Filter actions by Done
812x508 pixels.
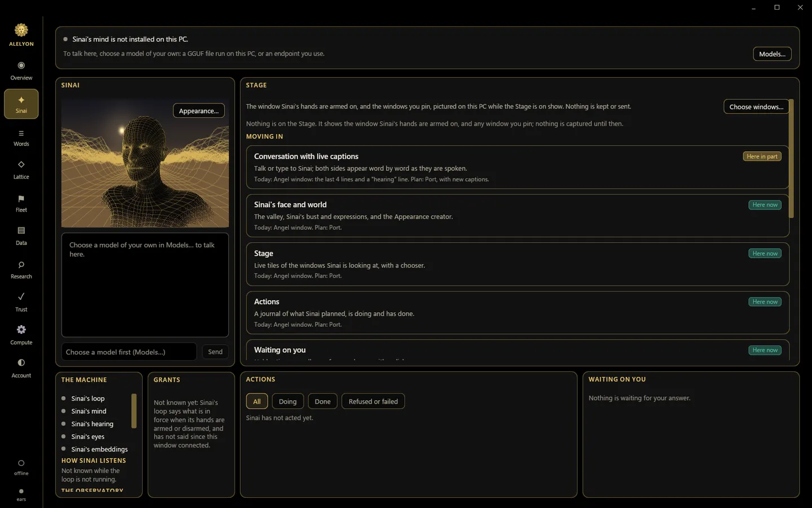click(x=323, y=401)
